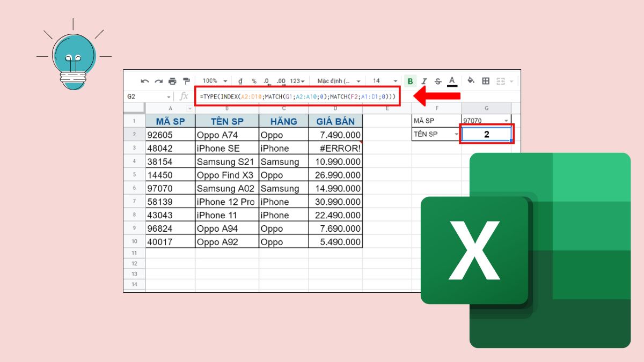Screen dimensions: 644x362
Task: Select the #ERROR! cell
Action: [x=335, y=148]
